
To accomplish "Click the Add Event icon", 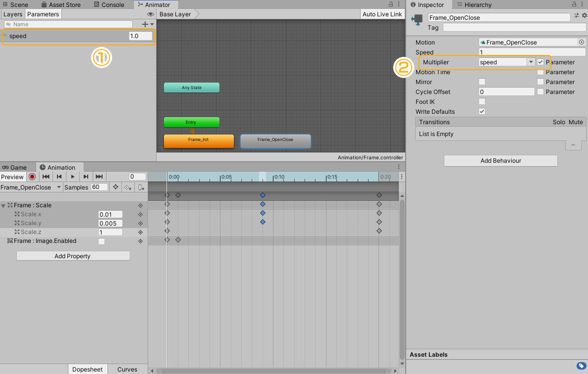I will [141, 187].
